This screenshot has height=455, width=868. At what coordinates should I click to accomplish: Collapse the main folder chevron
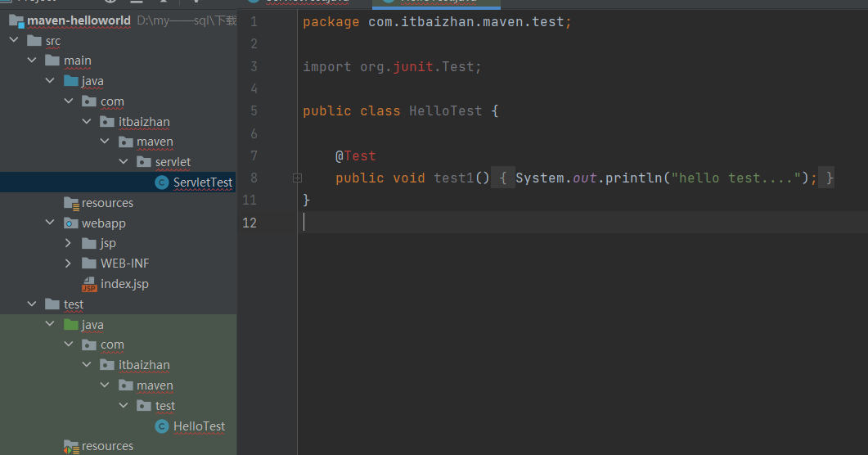[x=32, y=60]
